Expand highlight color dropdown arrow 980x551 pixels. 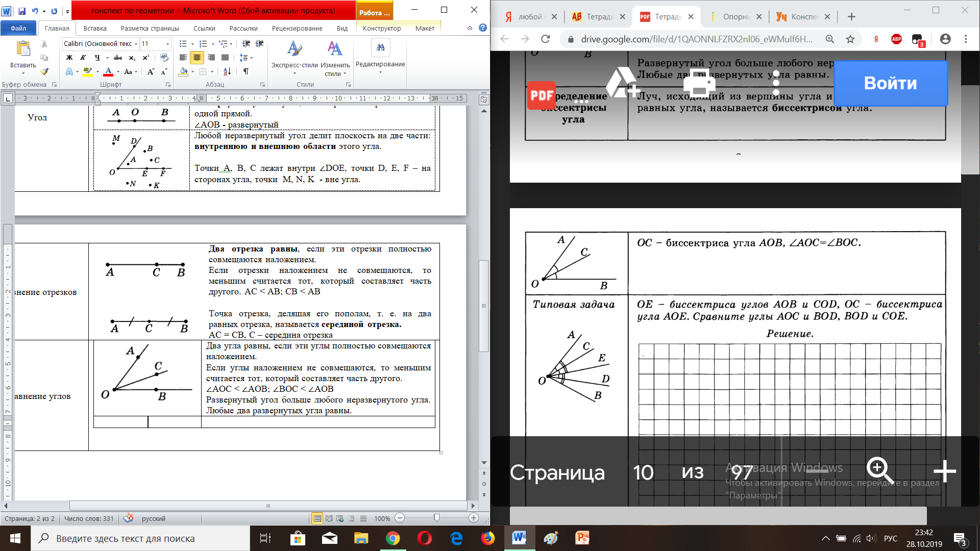(x=97, y=72)
